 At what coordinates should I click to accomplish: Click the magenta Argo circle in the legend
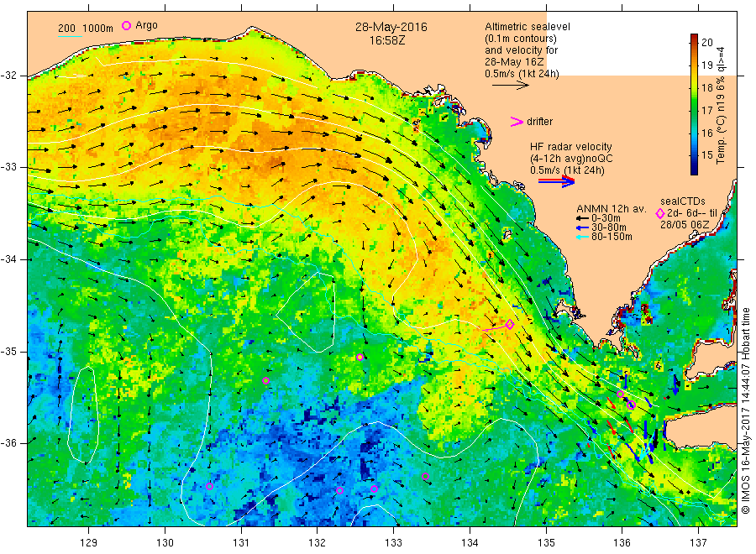coord(126,25)
